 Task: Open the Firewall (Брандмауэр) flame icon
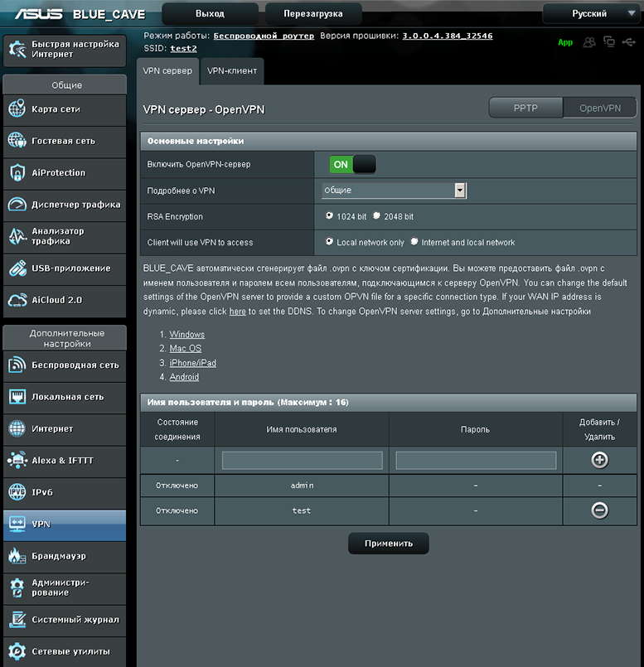click(x=17, y=556)
